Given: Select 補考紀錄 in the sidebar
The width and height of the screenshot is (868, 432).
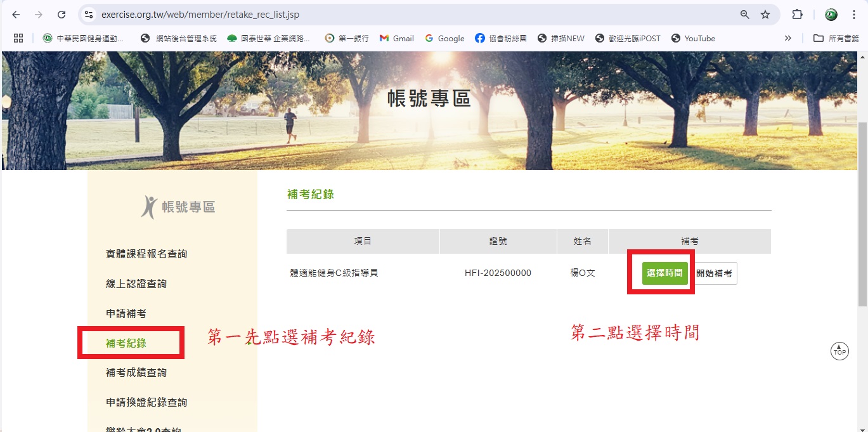Looking at the screenshot, I should [x=126, y=343].
